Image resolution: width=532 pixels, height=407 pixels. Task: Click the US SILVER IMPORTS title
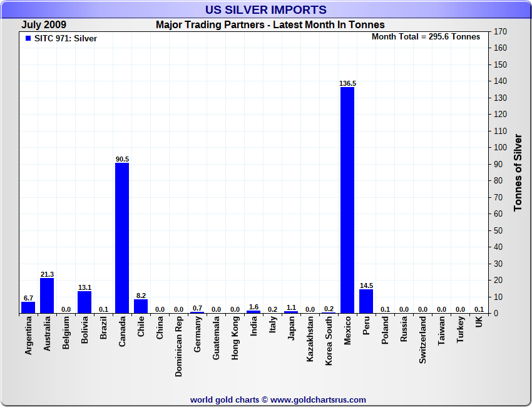(266, 10)
